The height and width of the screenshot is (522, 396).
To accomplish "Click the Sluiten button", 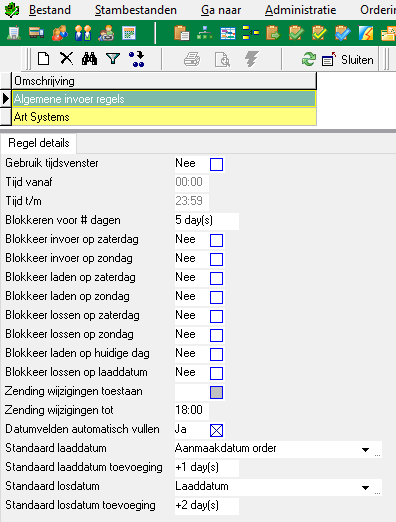I will coord(348,60).
